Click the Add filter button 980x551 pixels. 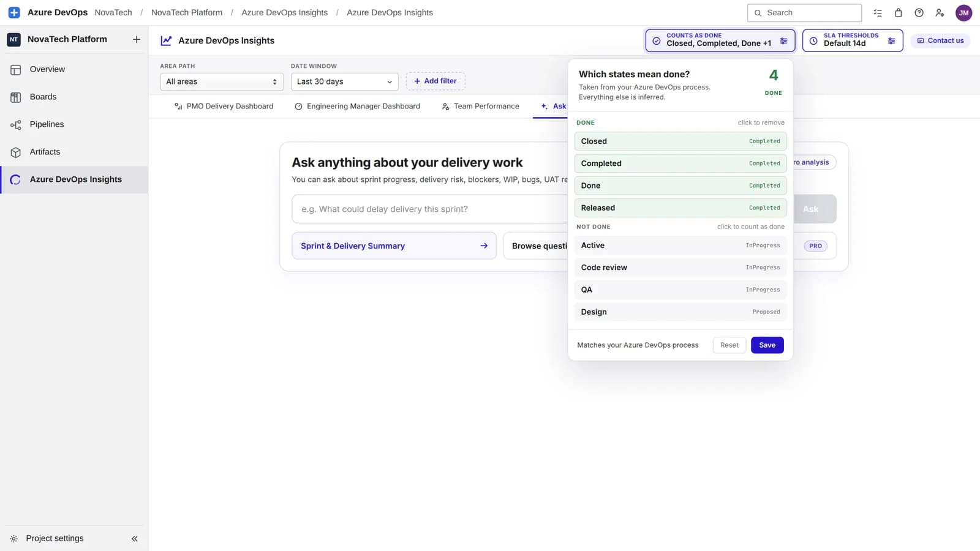coord(435,81)
